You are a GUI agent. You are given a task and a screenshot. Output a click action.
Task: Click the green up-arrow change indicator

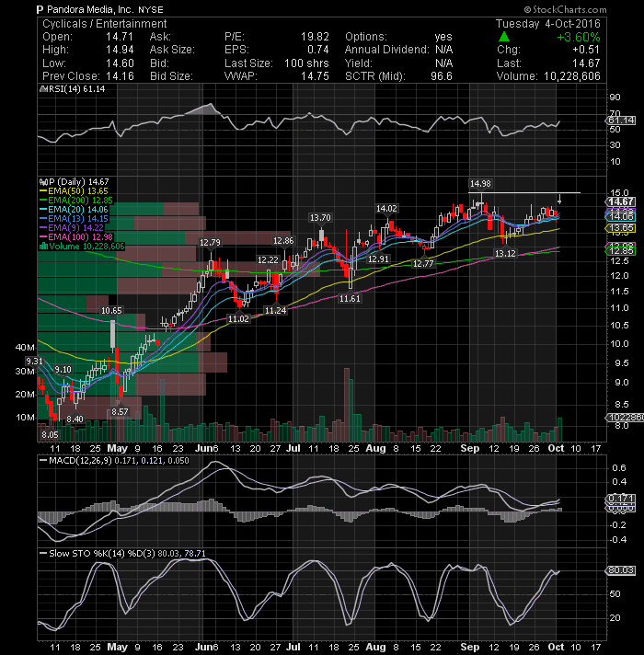(x=504, y=37)
